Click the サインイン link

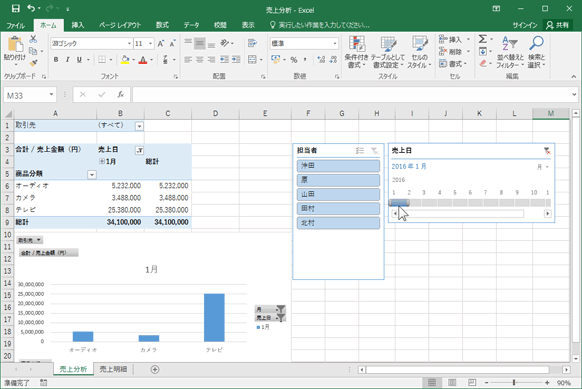(525, 25)
